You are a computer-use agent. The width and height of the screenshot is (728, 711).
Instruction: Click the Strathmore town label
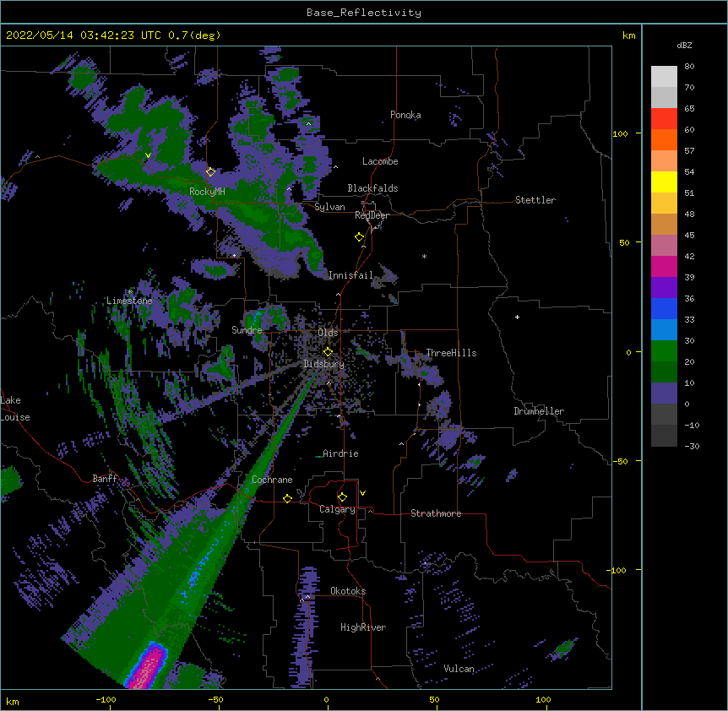436,513
